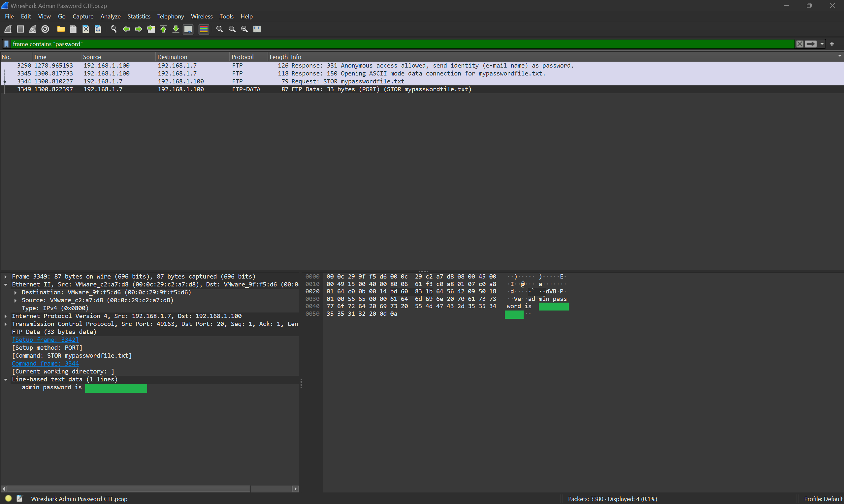This screenshot has width=844, height=504.
Task: Toggle auto-scroll during live capture
Action: 188,29
